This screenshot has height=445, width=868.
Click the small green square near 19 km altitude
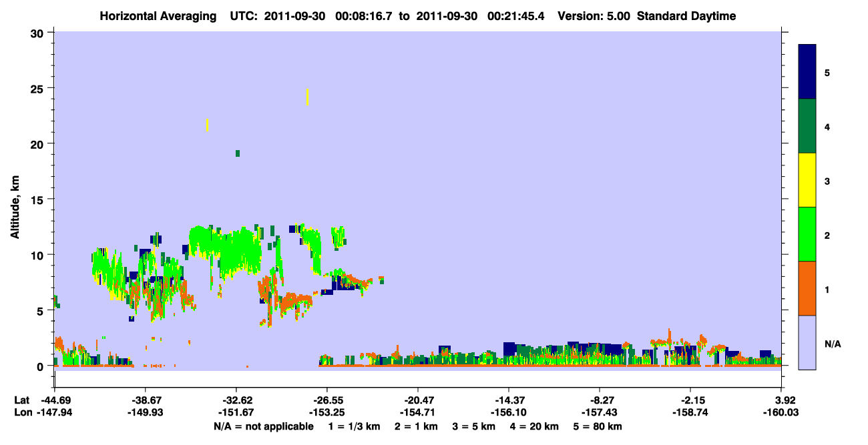[238, 153]
